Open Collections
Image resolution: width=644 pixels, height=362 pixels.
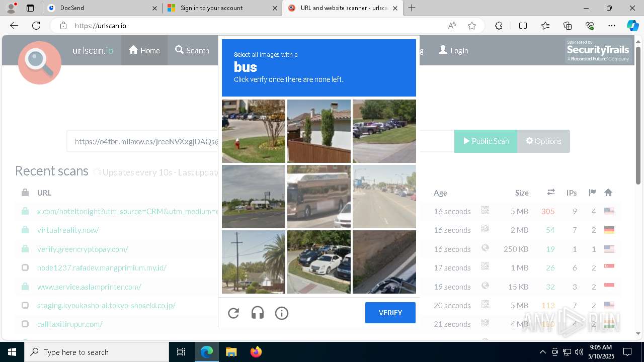(568, 26)
